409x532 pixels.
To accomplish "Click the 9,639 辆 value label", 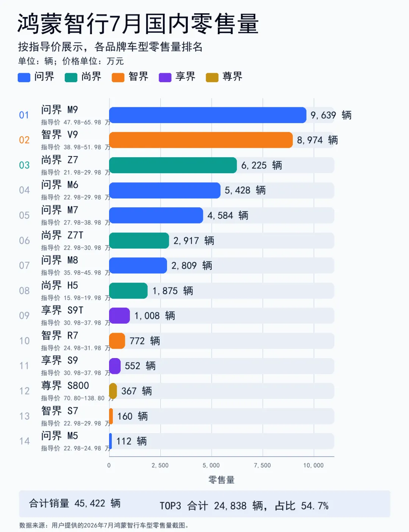I will pyautogui.click(x=331, y=115).
